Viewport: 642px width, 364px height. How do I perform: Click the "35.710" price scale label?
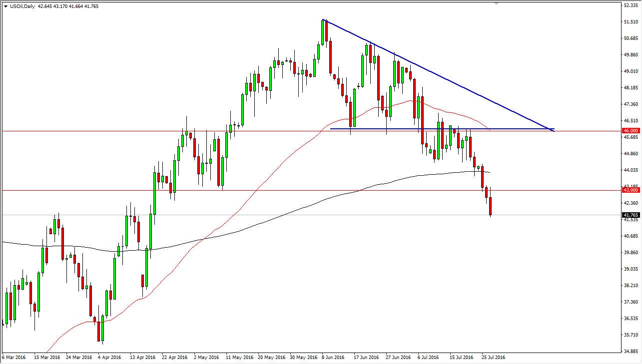[x=630, y=335]
